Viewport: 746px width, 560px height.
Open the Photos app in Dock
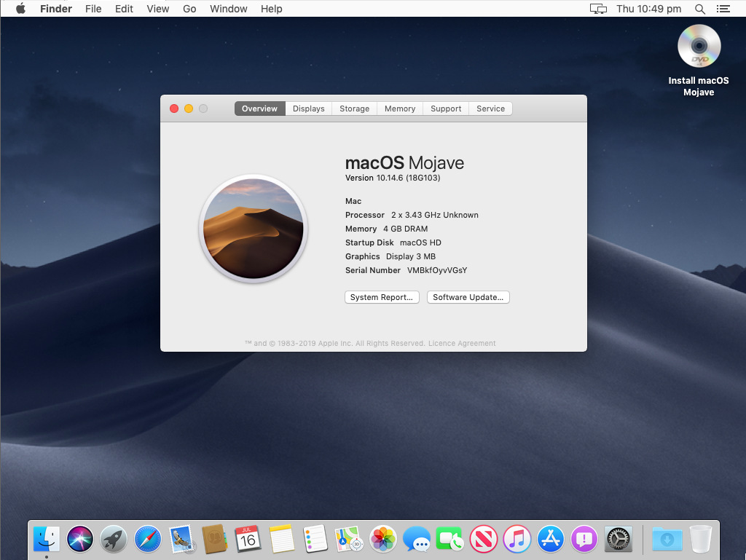(x=382, y=540)
